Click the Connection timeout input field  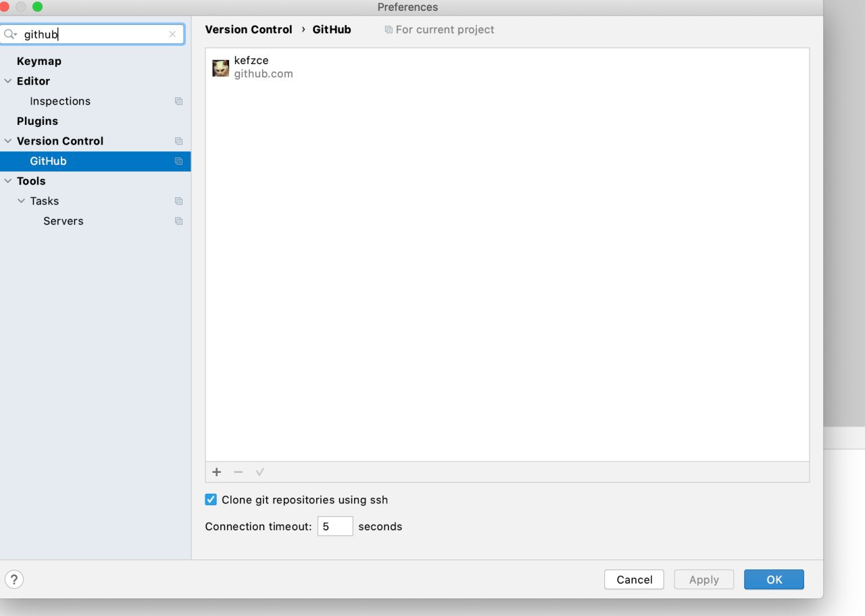pyautogui.click(x=335, y=526)
